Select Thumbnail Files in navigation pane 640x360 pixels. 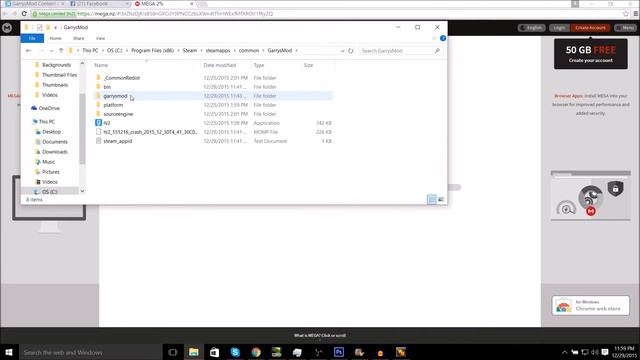tap(59, 75)
